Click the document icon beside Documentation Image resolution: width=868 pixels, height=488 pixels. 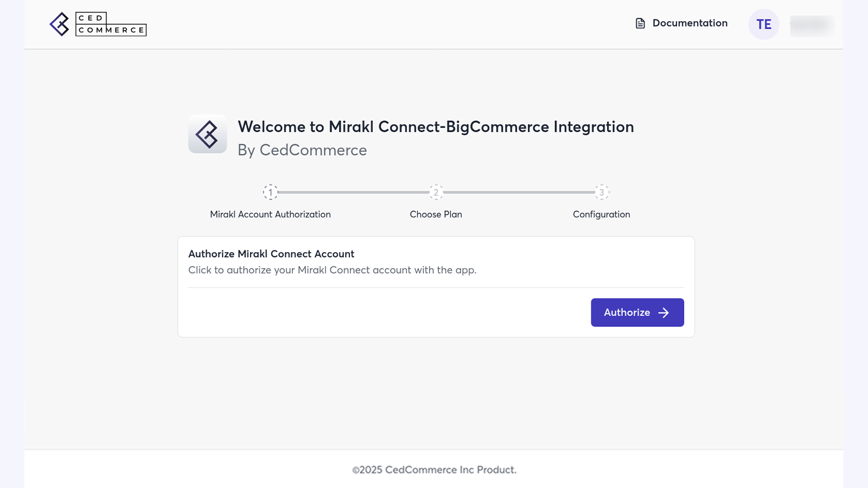click(640, 23)
